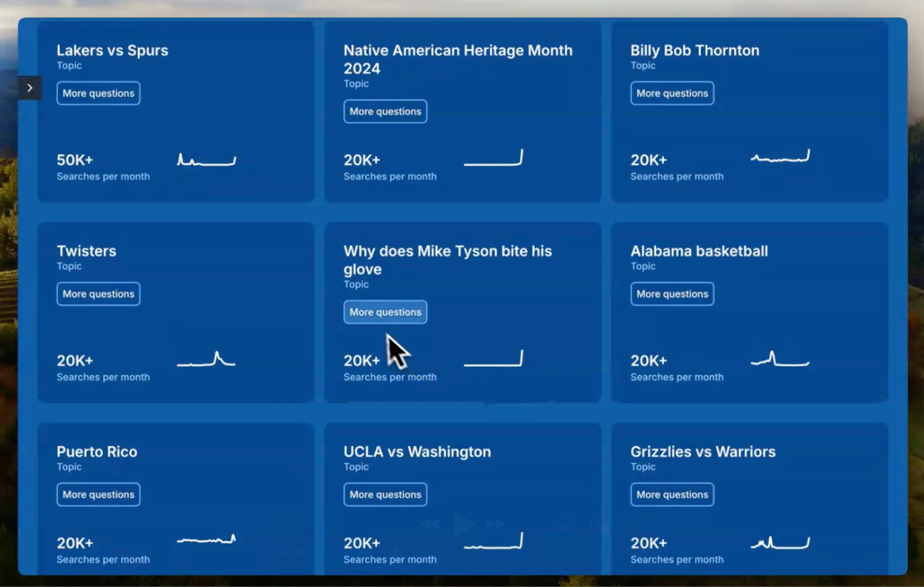924x587 pixels.
Task: Click the Lakers vs Spurs trend sparkline
Action: click(x=206, y=160)
